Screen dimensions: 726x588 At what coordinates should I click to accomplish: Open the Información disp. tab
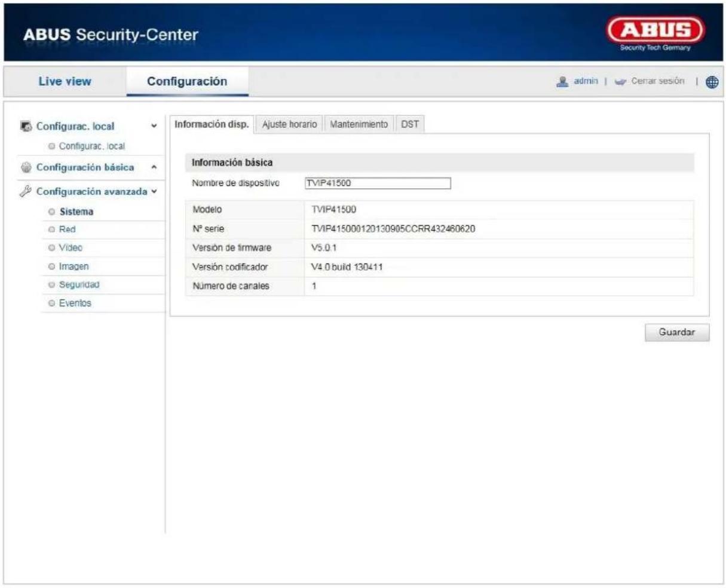(212, 124)
